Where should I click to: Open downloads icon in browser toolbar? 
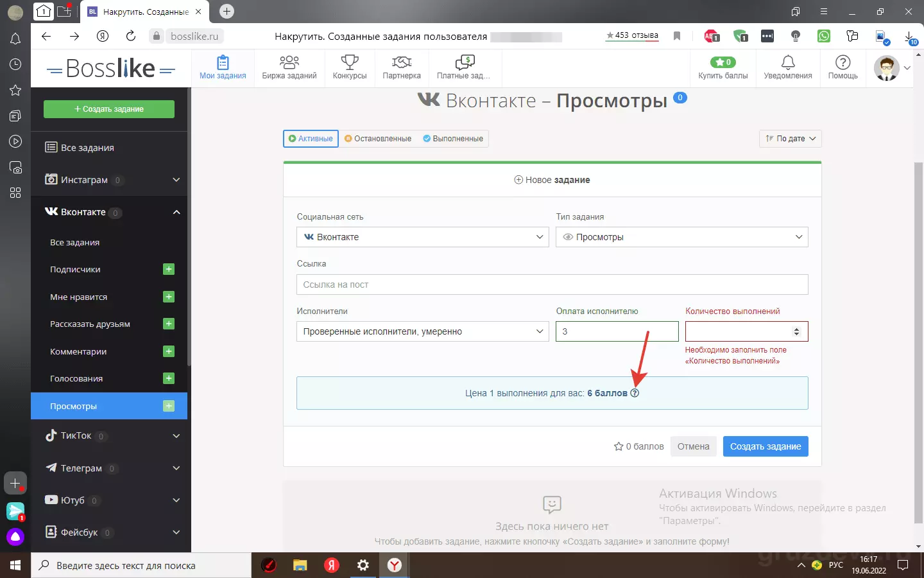point(910,37)
